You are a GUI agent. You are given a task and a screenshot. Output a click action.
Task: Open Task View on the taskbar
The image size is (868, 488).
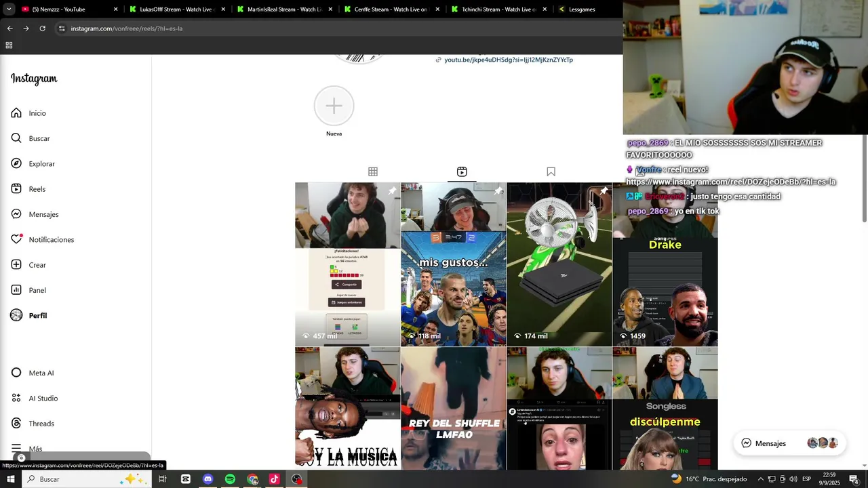click(x=163, y=479)
